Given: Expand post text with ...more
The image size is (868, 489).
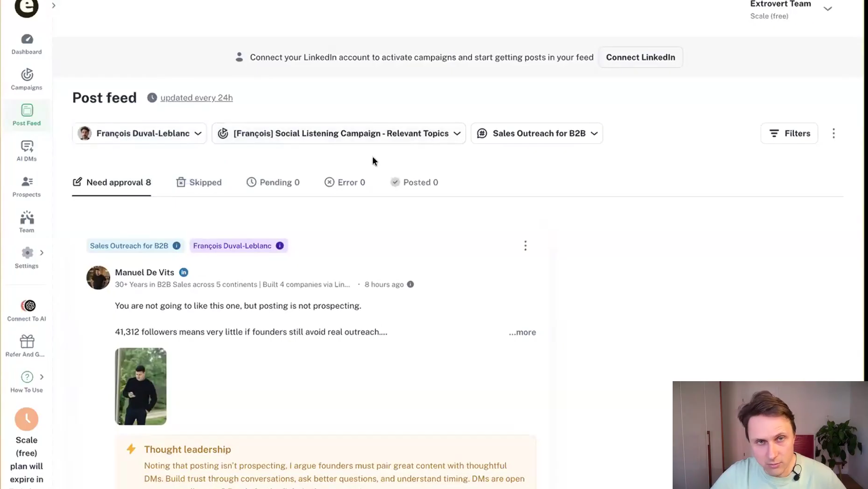Looking at the screenshot, I should [x=522, y=332].
